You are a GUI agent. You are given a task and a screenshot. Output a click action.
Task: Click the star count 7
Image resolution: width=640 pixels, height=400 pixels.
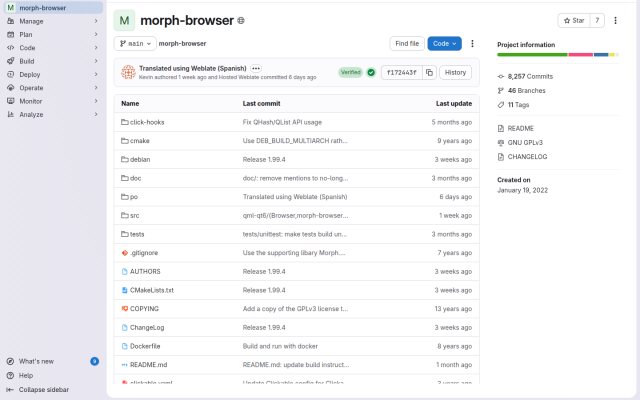pos(597,20)
